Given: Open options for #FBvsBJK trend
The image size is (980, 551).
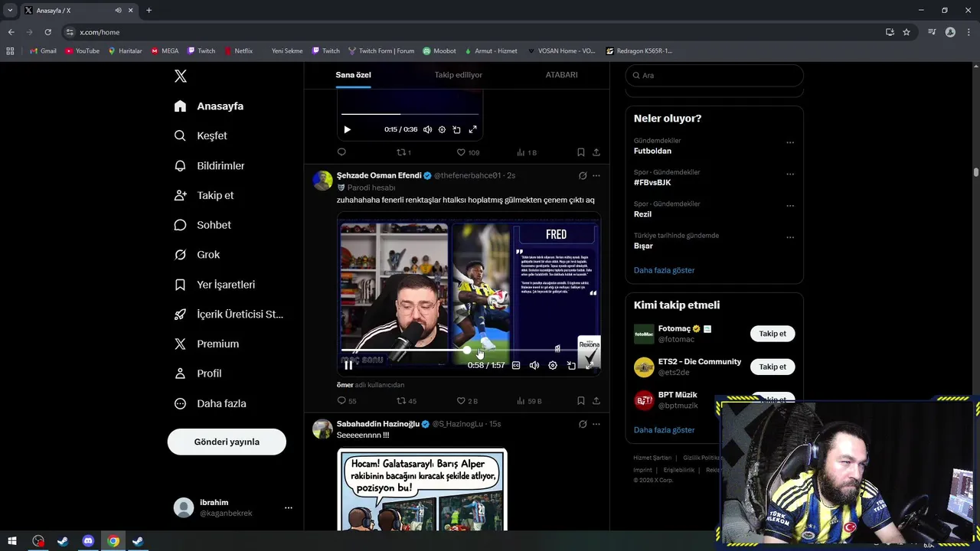Looking at the screenshot, I should pos(790,174).
